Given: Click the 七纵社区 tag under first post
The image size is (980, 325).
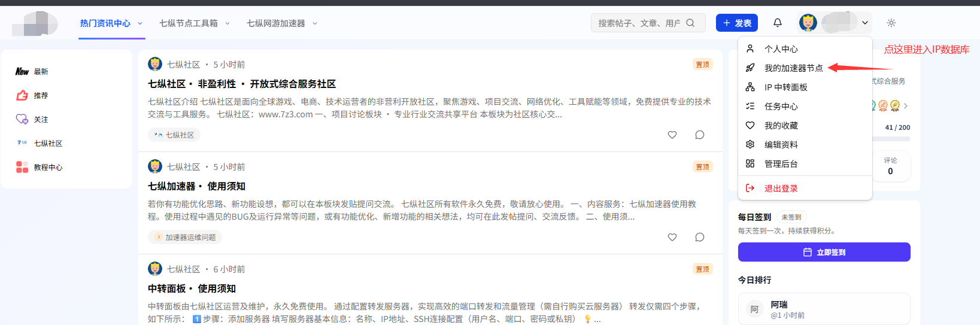Looking at the screenshot, I should click(174, 135).
